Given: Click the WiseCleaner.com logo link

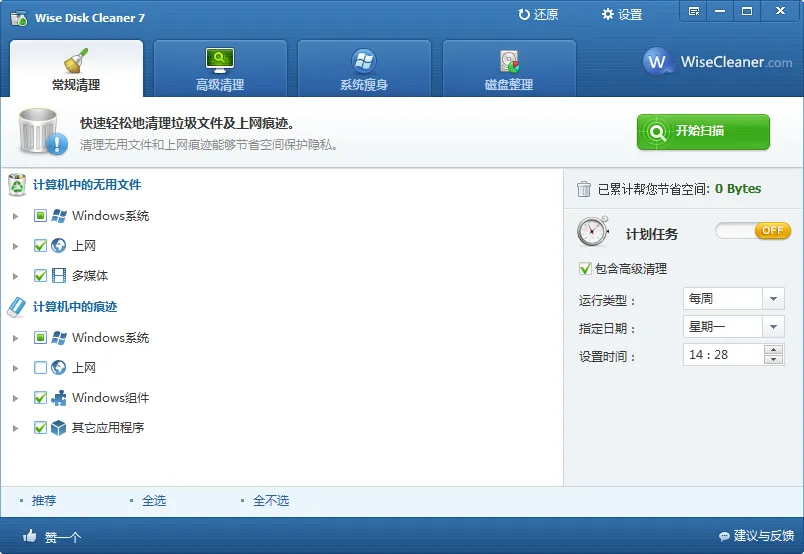Looking at the screenshot, I should pos(717,62).
